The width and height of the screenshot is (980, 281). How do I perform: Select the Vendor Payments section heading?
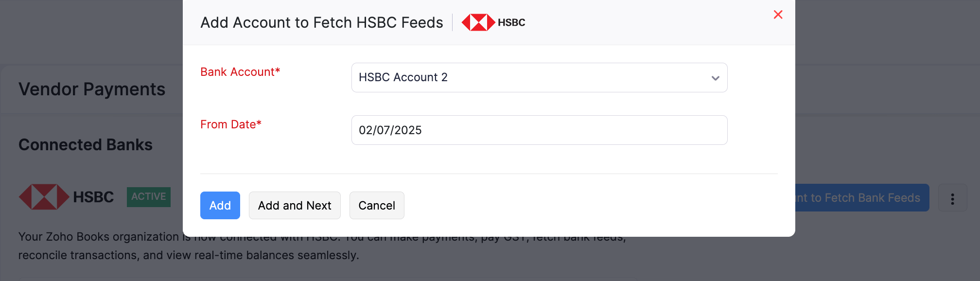[92, 89]
